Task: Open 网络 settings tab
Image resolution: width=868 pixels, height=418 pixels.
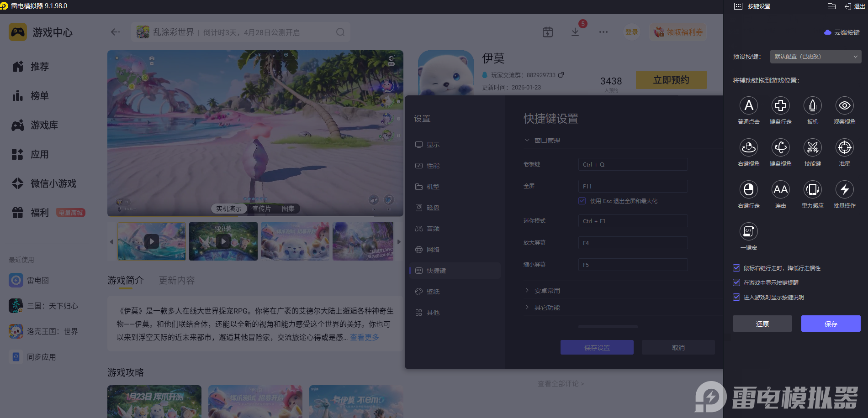Action: pyautogui.click(x=455, y=250)
